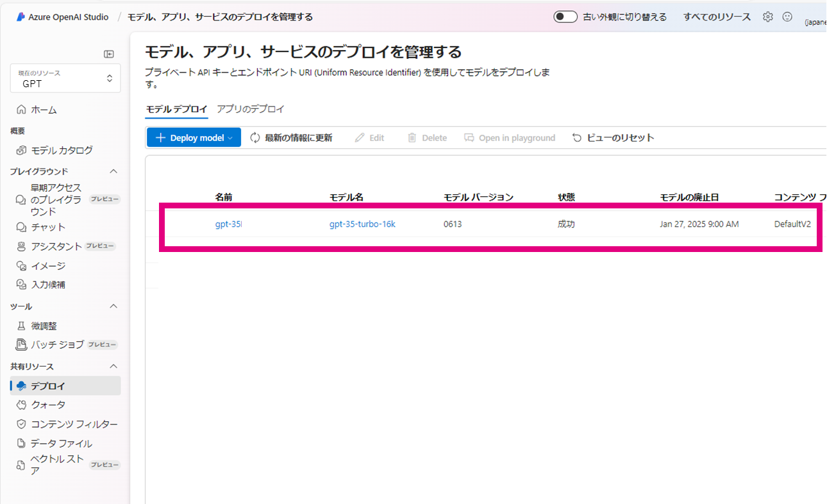Viewport: 827px width, 504px height.
Task: Click the 概要 section label
Action: [x=17, y=131]
